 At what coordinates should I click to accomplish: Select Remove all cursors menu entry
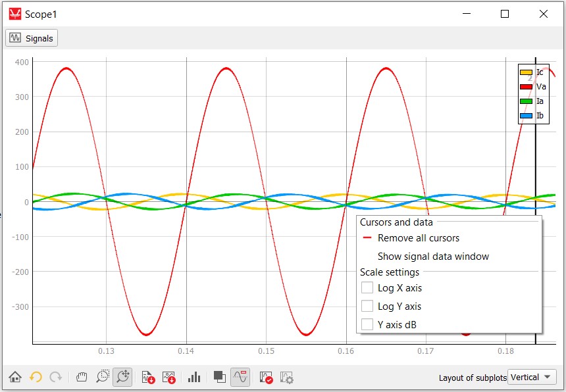click(418, 238)
